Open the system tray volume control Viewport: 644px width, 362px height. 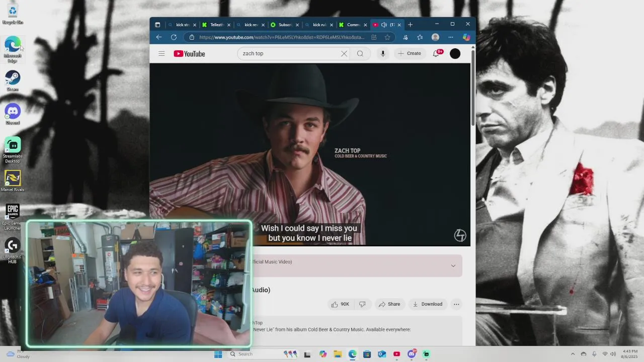click(x=613, y=354)
